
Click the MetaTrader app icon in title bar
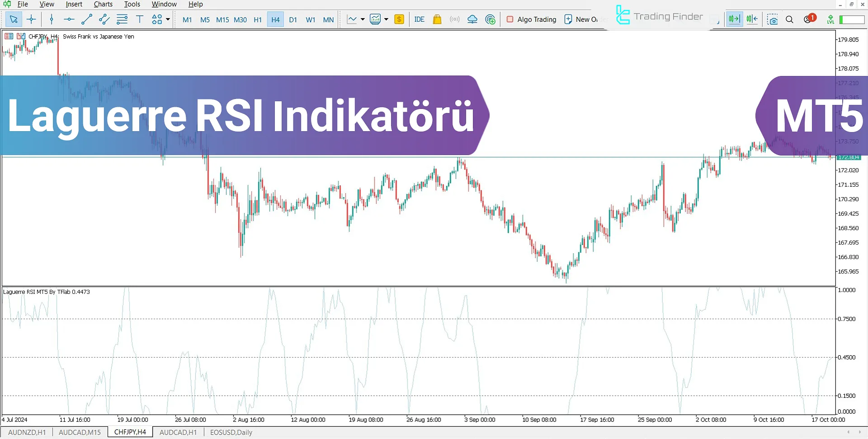coord(7,4)
